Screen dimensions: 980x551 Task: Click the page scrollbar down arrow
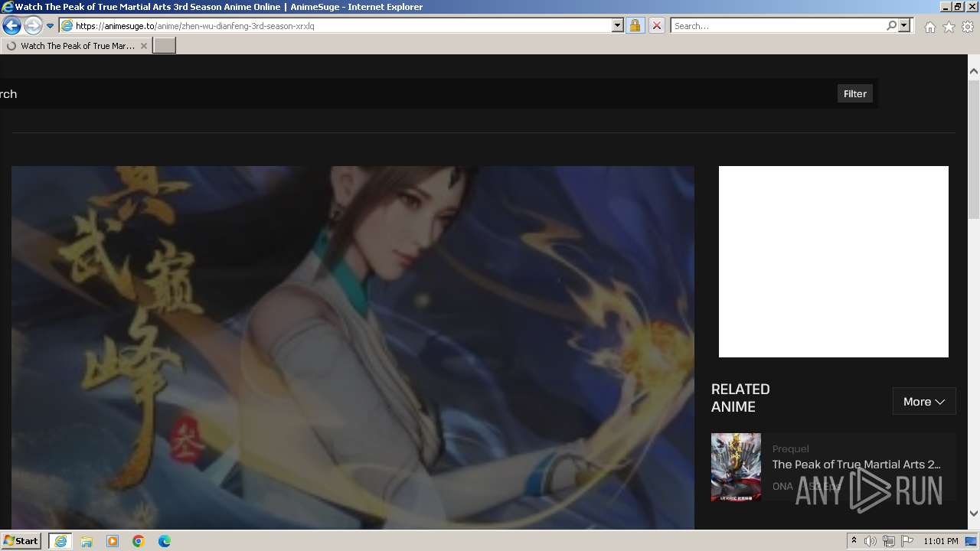coord(974,514)
